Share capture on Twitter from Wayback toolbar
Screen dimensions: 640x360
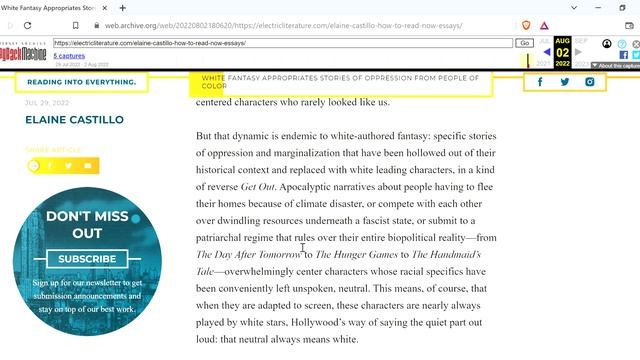(x=636, y=55)
